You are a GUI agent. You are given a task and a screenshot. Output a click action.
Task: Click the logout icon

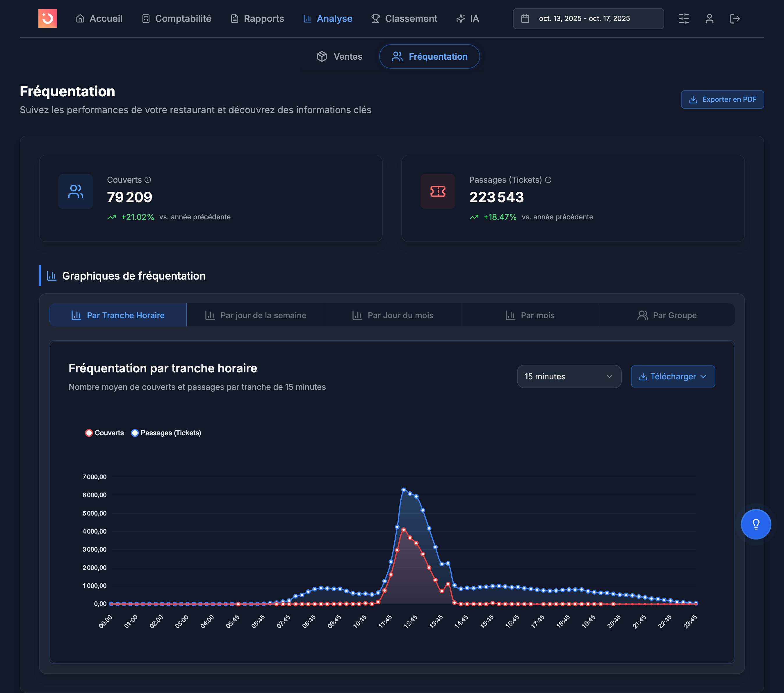pyautogui.click(x=735, y=18)
